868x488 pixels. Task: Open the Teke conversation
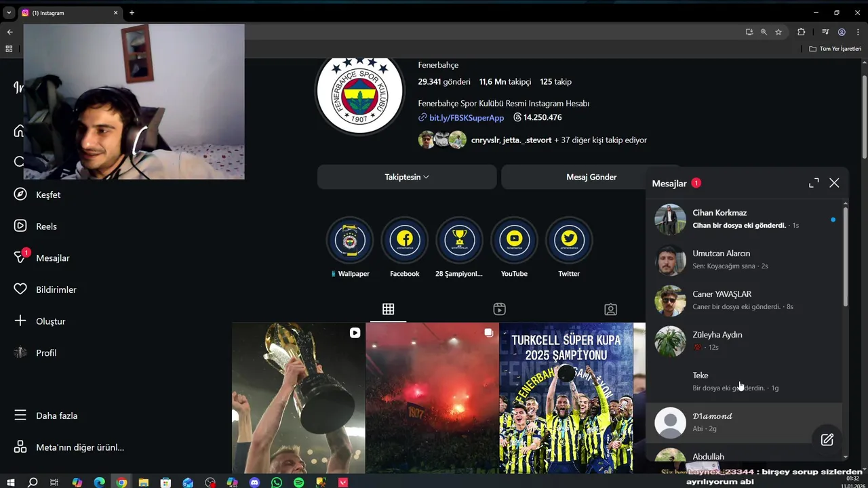744,382
